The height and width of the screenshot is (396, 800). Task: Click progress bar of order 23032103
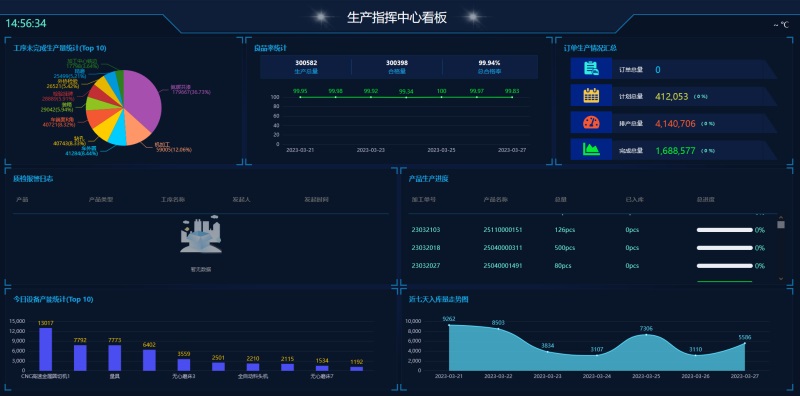724,230
